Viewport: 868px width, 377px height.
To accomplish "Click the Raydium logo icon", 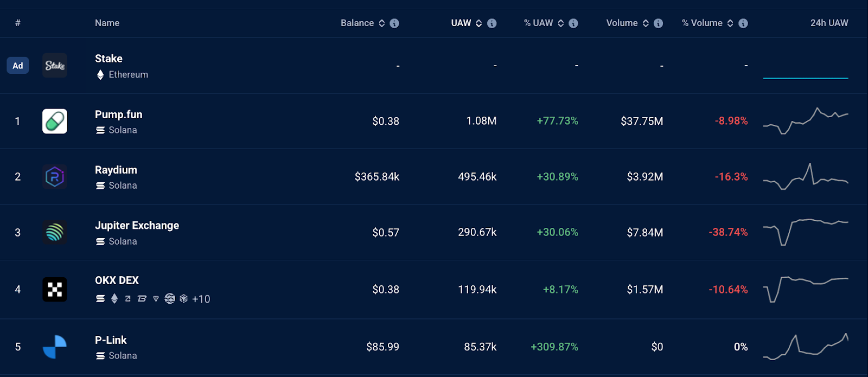I will [x=55, y=177].
